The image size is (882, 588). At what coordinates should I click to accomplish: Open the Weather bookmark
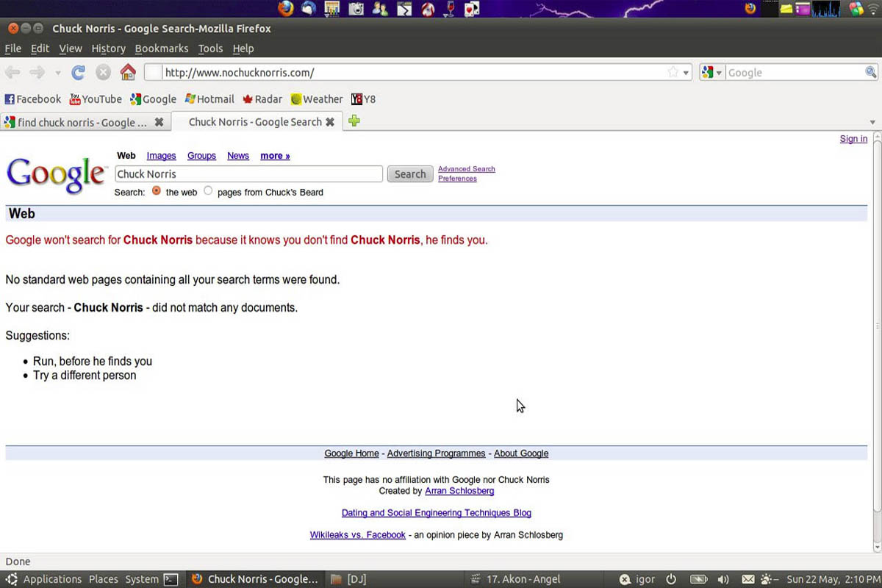pyautogui.click(x=317, y=99)
